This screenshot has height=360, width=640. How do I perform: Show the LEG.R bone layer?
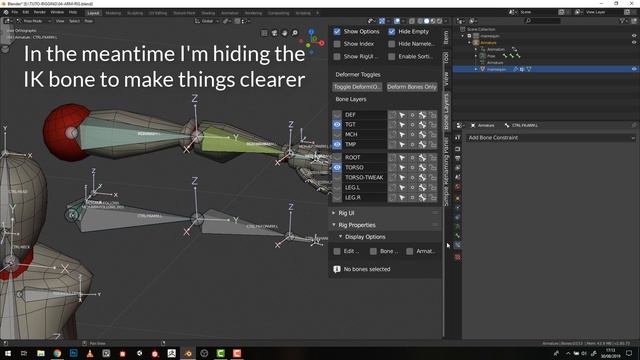click(337, 197)
